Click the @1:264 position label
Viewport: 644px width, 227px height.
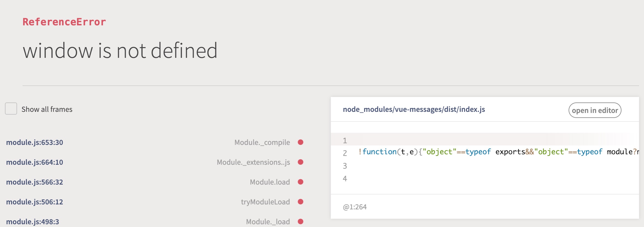[355, 207]
